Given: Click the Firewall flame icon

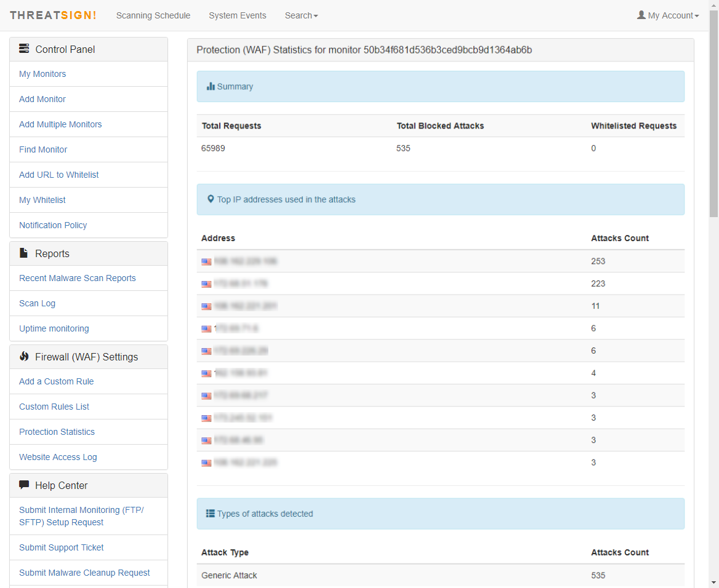Looking at the screenshot, I should (24, 356).
